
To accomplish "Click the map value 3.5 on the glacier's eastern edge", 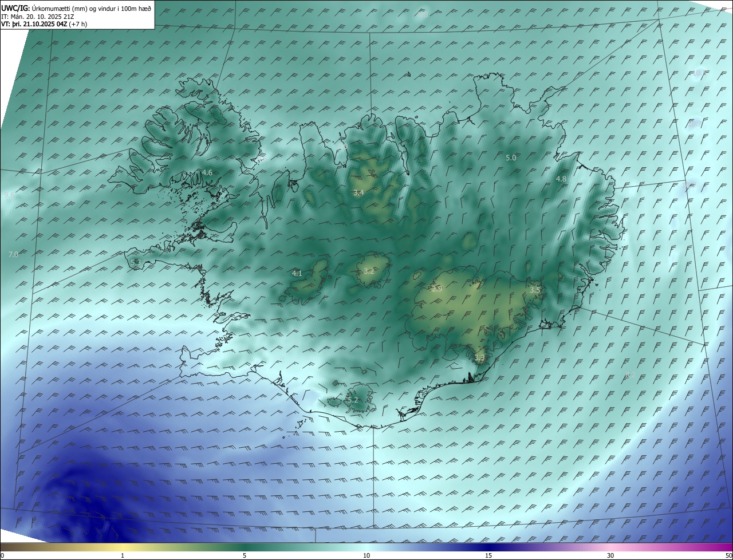I will 535,290.
